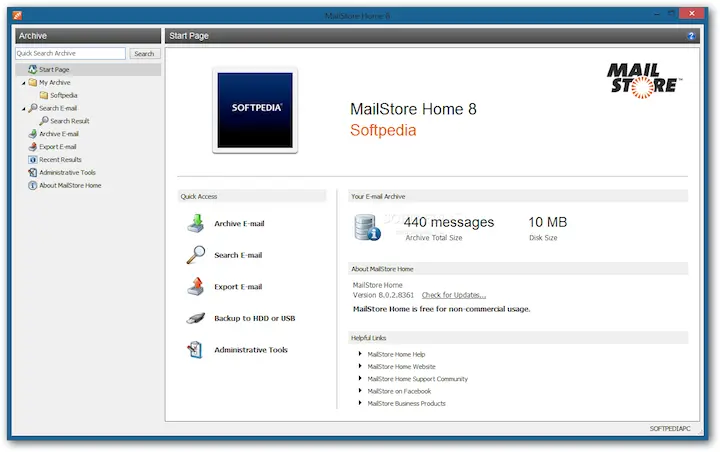The image size is (720, 452).
Task: Click Backup to HDD or USB link
Action: click(x=255, y=318)
